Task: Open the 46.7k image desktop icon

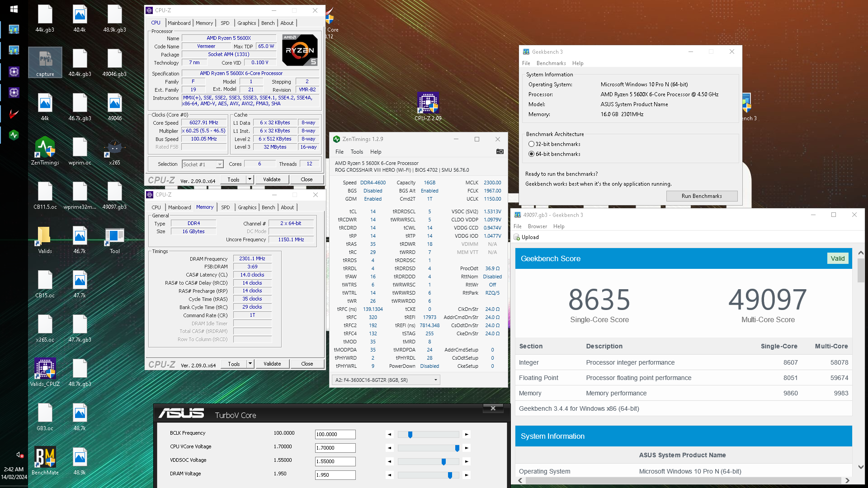Action: (x=80, y=240)
